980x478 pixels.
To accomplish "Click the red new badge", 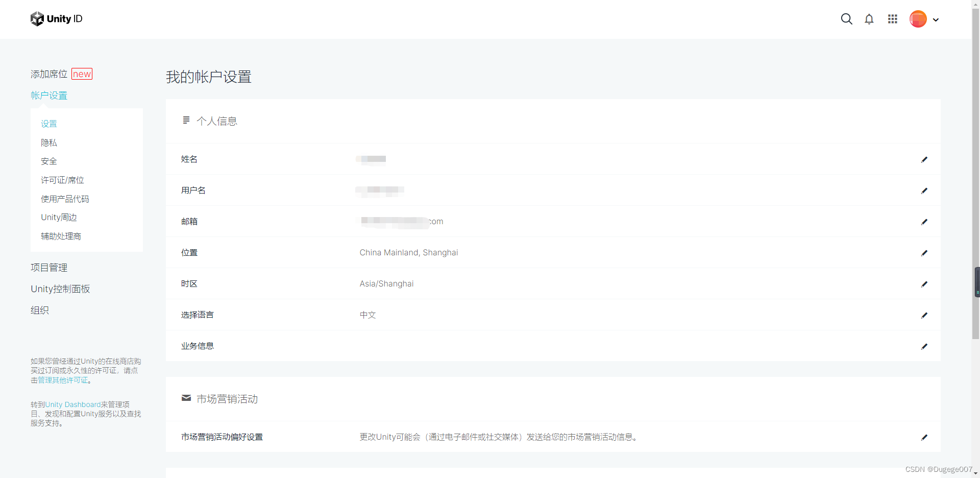I will coord(82,74).
